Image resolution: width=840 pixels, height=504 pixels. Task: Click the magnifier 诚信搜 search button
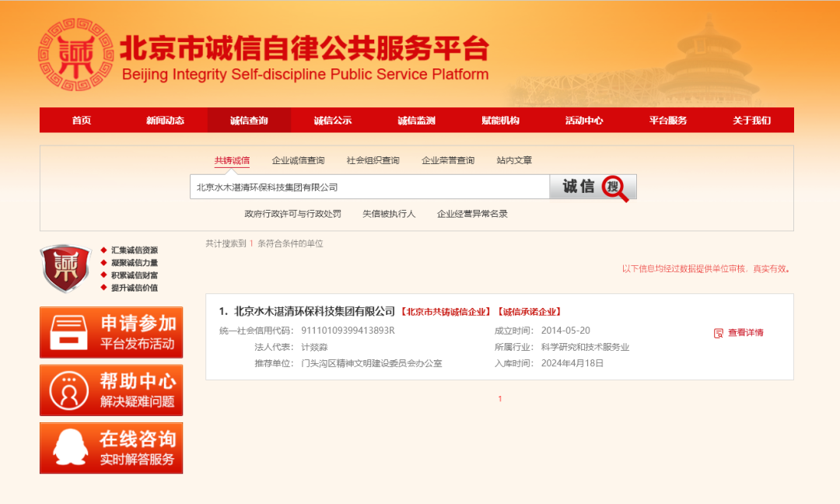(x=593, y=187)
